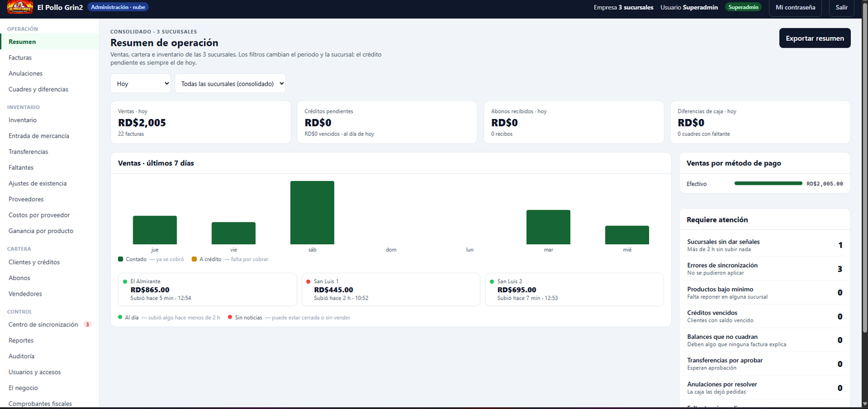Click Salir to log out
Image resolution: width=868 pixels, height=409 pixels.
(841, 7)
